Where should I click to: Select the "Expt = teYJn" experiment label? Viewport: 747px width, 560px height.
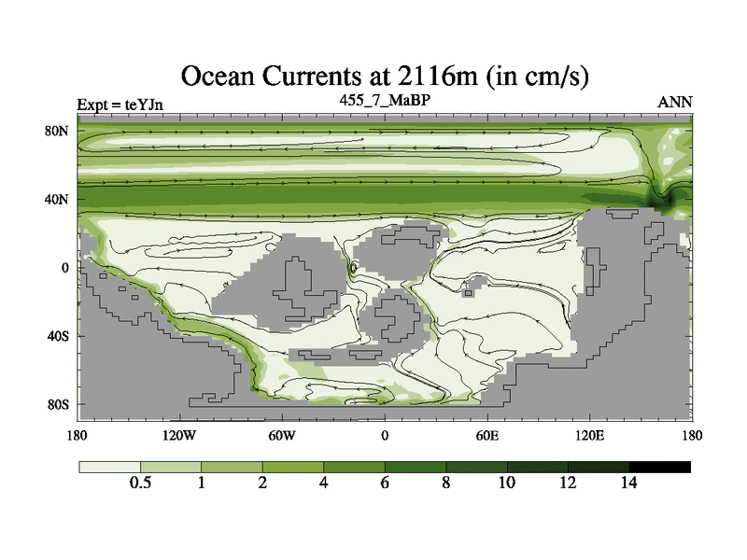point(120,104)
